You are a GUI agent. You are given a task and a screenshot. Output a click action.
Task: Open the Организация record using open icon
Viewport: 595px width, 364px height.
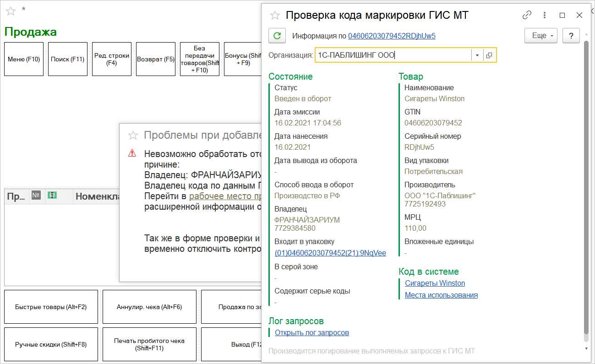[489, 55]
